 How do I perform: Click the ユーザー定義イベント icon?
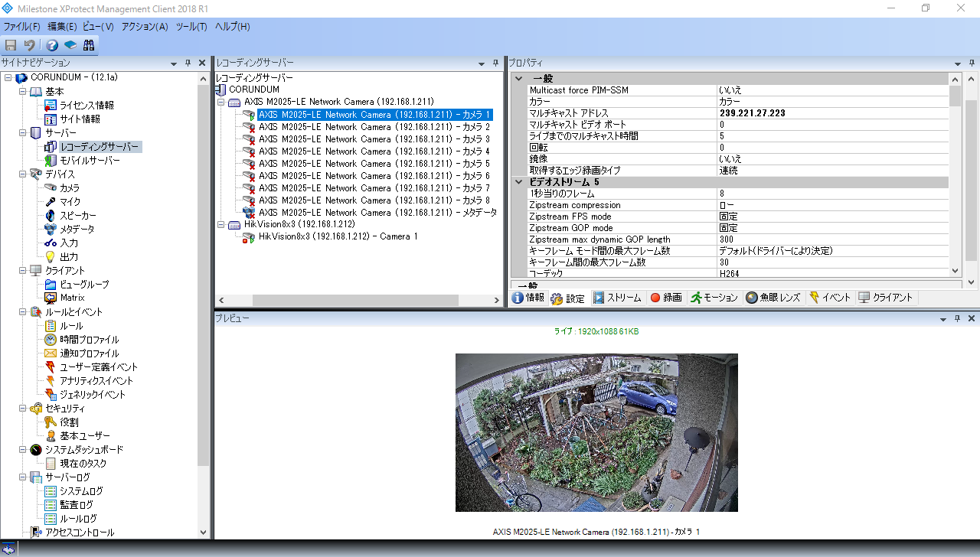(x=51, y=367)
